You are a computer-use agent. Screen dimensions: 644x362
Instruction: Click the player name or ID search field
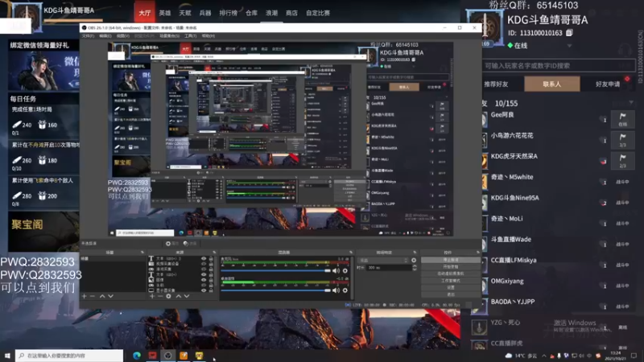click(559, 66)
